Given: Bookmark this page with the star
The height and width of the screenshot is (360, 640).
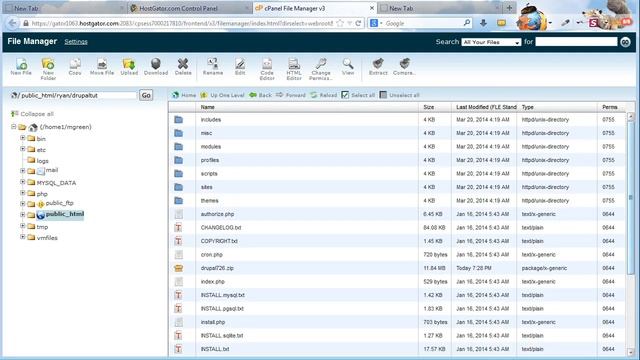Looking at the screenshot, I should tap(340, 23).
